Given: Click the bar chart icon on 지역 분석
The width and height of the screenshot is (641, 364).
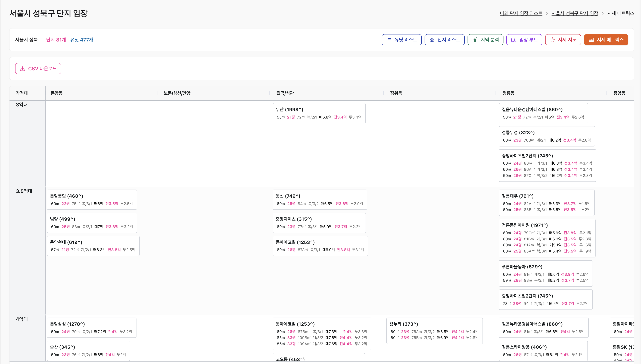Looking at the screenshot, I should click(x=475, y=40).
